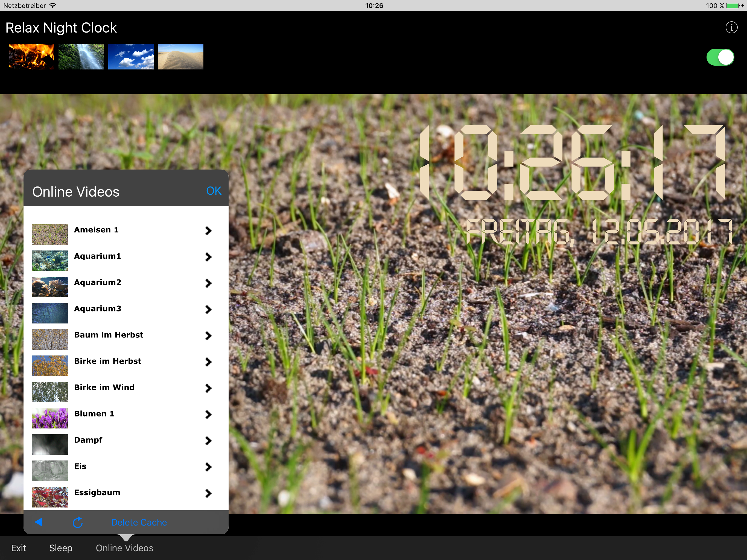Choose the Aquarium1 title text
Image resolution: width=747 pixels, height=560 pixels.
click(x=97, y=256)
